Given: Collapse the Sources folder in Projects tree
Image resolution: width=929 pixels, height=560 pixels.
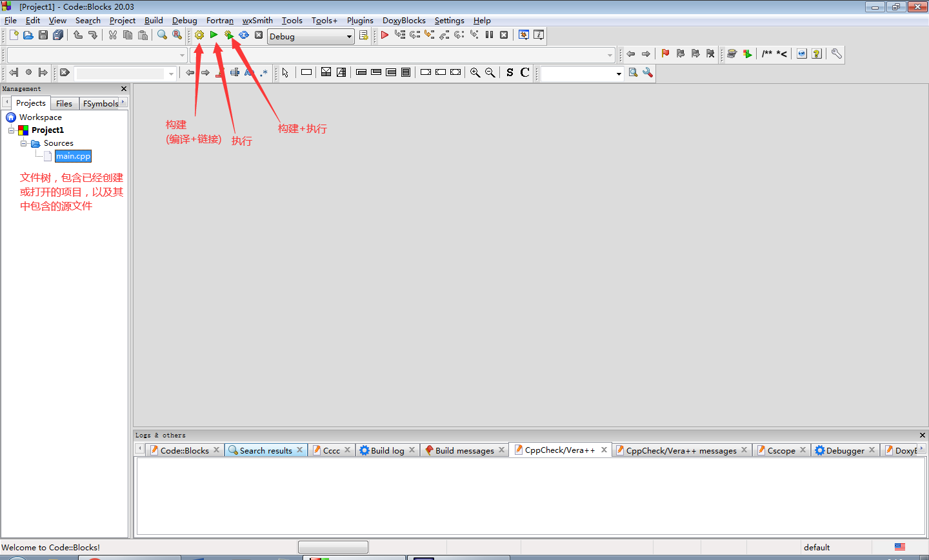Looking at the screenshot, I should click(x=22, y=143).
